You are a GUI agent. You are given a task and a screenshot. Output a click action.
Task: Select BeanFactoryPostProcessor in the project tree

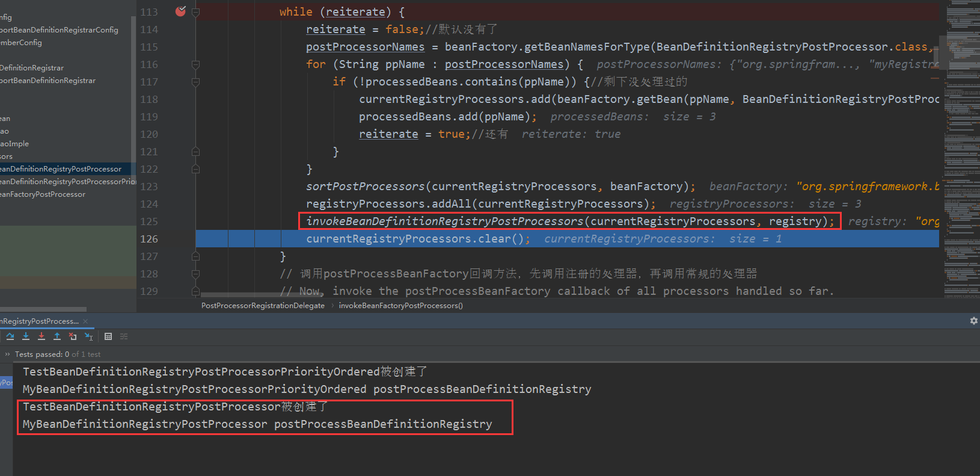coord(43,194)
